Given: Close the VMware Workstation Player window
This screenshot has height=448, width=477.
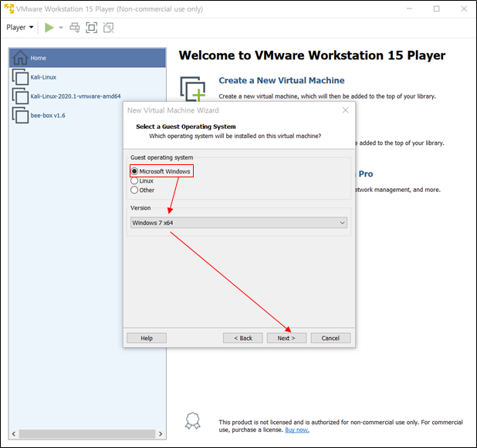Looking at the screenshot, I should coord(464,8).
